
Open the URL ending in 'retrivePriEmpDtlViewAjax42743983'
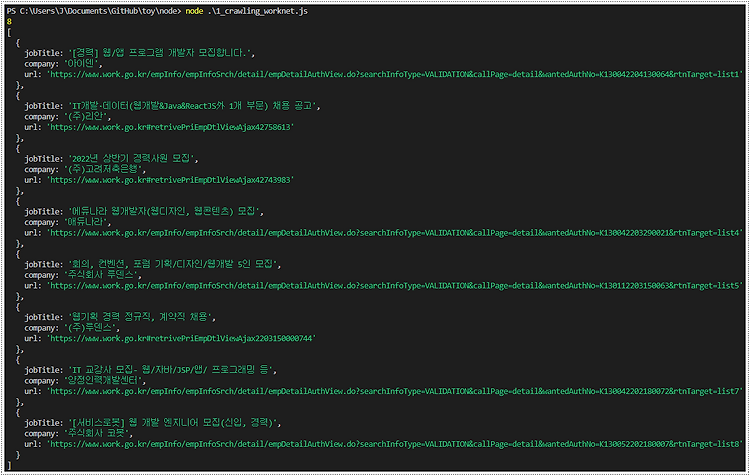[x=170, y=180]
